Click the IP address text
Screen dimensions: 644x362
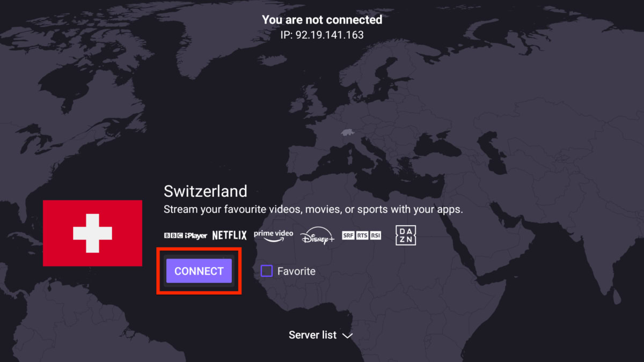point(322,35)
